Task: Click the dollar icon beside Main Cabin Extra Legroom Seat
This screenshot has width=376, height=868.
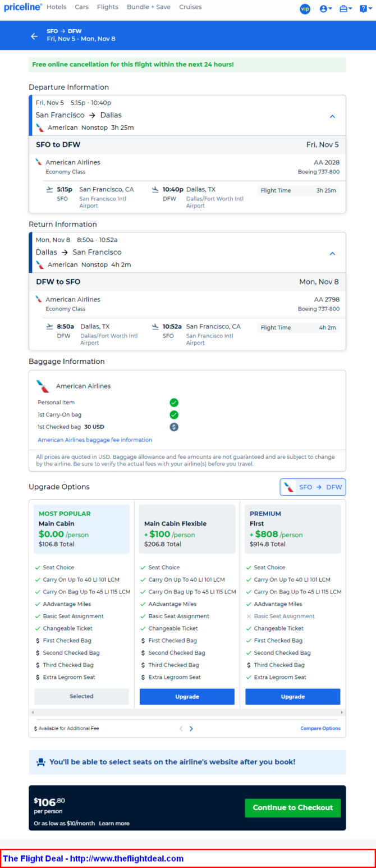Action: (38, 677)
